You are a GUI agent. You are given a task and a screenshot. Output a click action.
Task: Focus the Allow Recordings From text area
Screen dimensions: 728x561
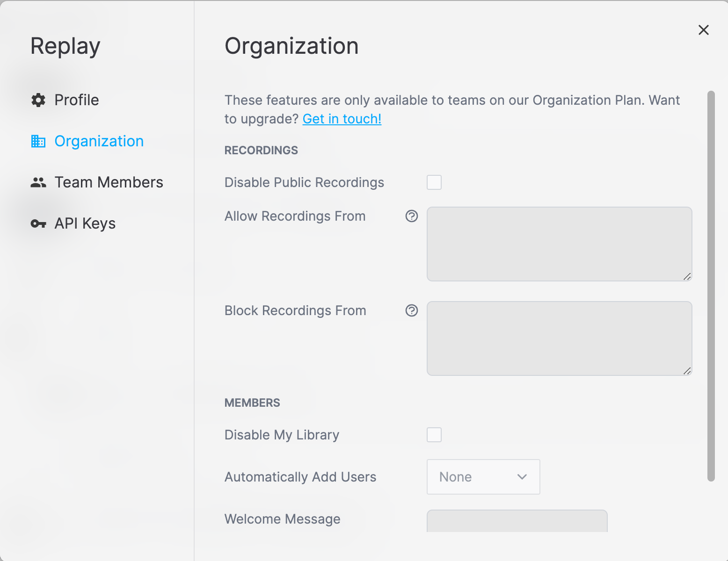coord(560,244)
